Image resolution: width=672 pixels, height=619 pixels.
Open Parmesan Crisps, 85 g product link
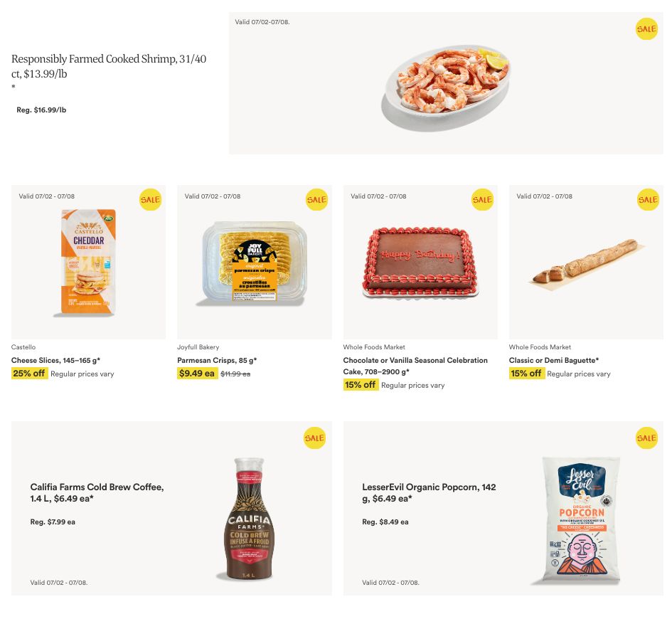pos(217,361)
